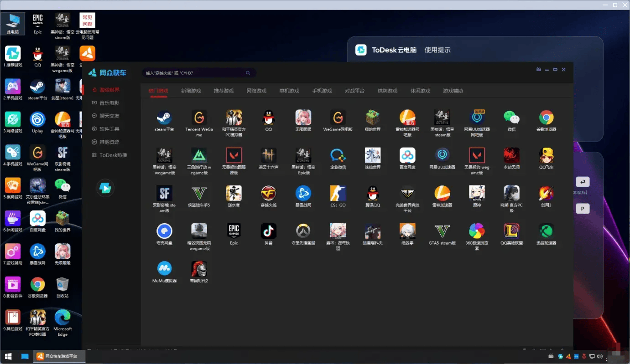
Task: Select the 游戏辅助 tab
Action: pos(453,91)
